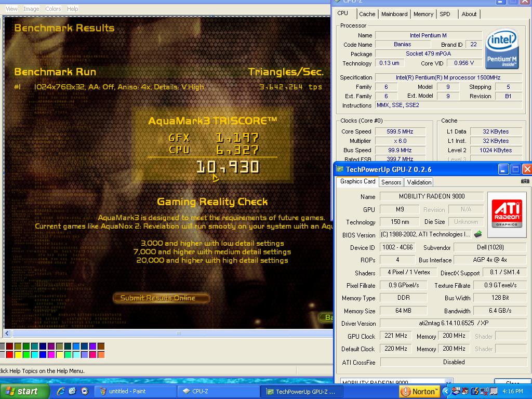532x399 pixels.
Task: Pick the bright green palette color
Action: tap(26, 354)
